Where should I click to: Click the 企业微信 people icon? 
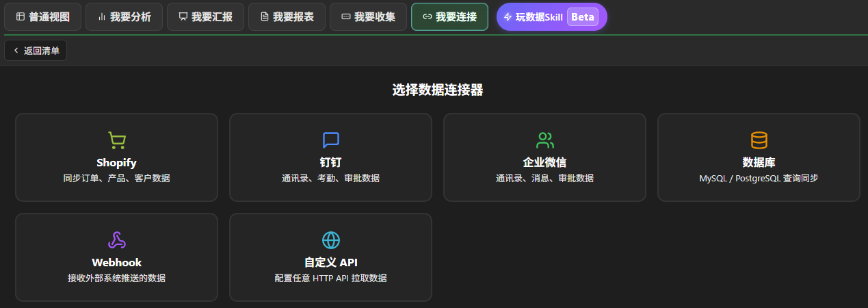pos(544,140)
